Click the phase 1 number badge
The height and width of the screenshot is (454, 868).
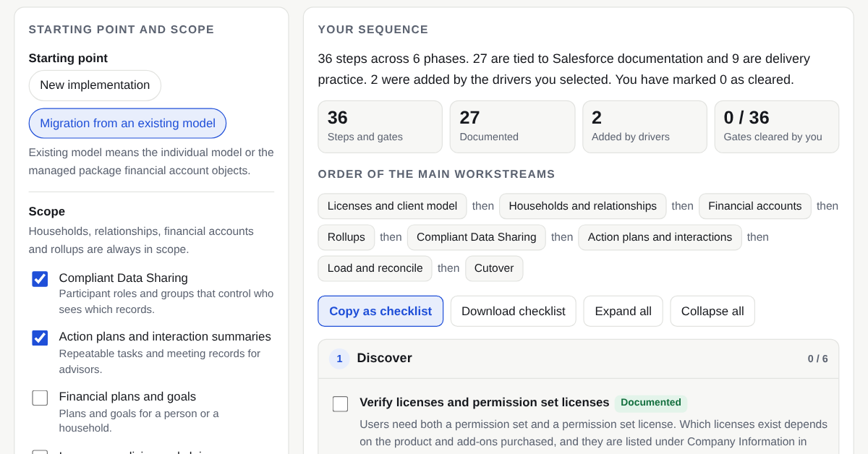point(339,359)
